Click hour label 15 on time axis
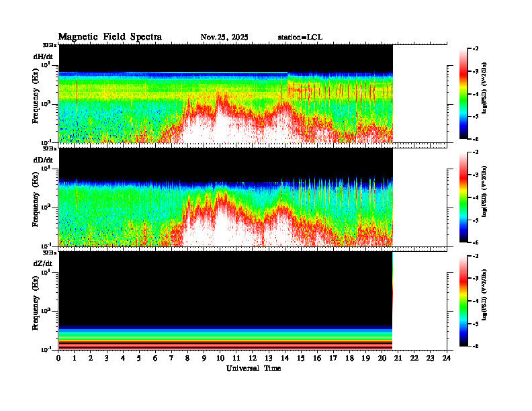 (301, 358)
